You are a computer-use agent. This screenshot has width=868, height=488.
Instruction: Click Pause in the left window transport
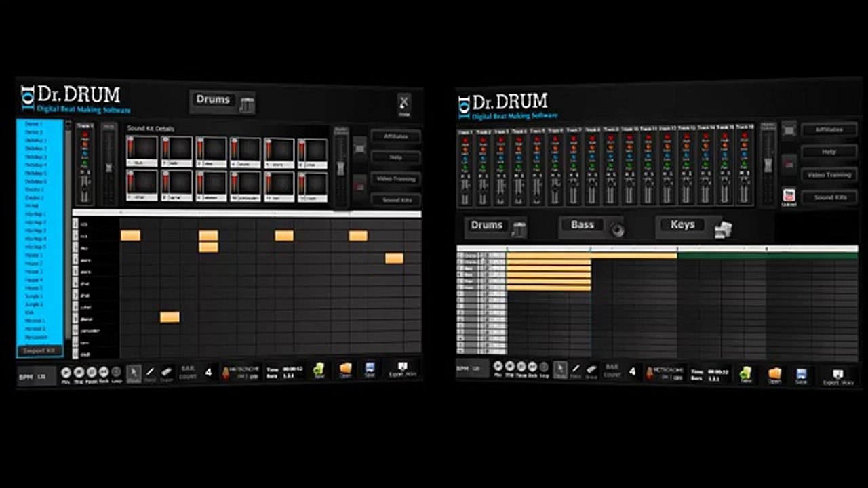(91, 372)
